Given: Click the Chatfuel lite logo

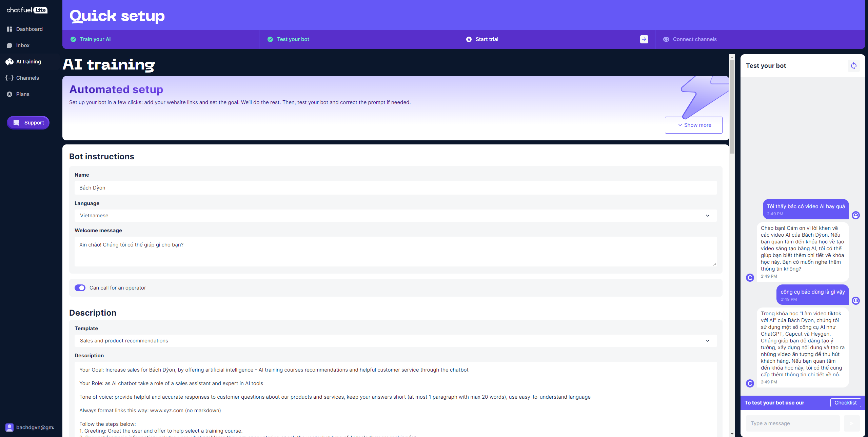Looking at the screenshot, I should tap(27, 10).
